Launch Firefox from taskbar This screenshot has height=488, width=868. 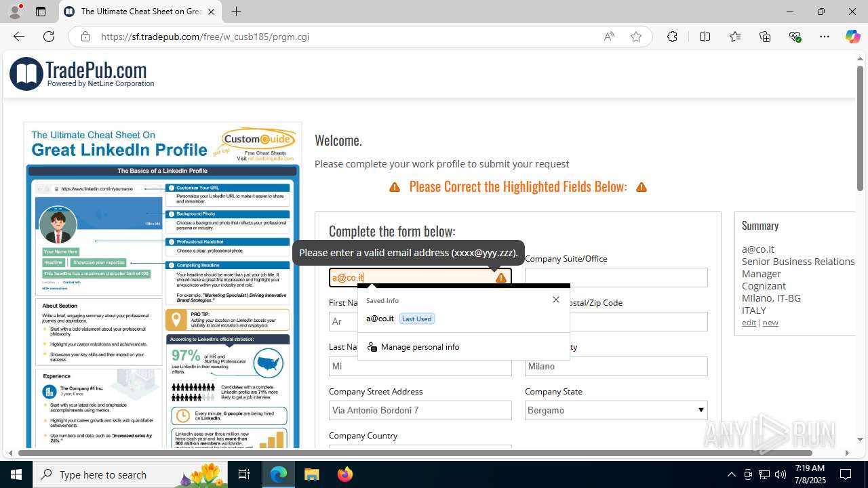pos(344,474)
